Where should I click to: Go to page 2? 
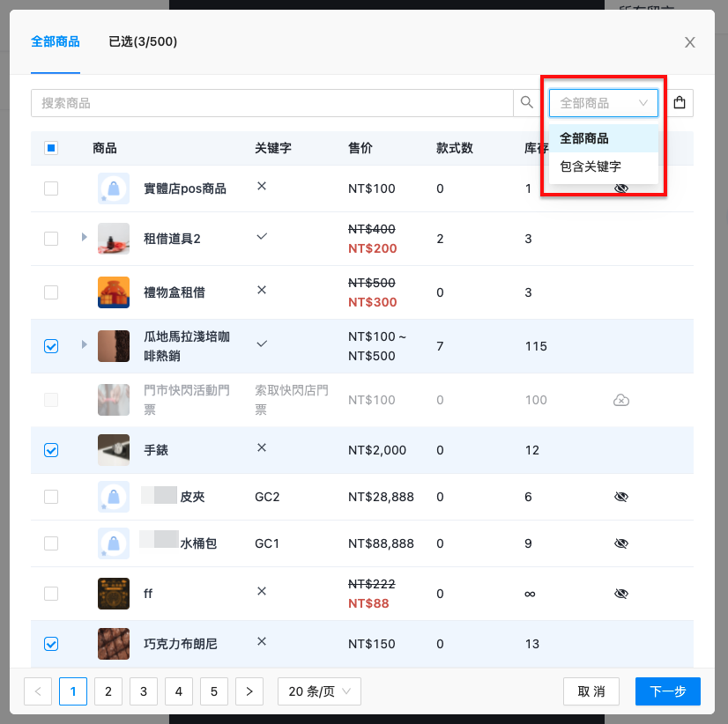(x=108, y=691)
